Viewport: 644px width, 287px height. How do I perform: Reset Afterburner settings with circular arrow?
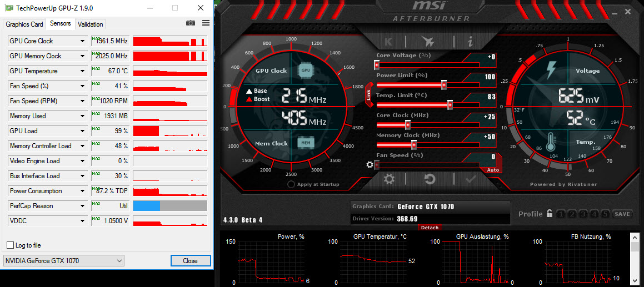tap(430, 179)
